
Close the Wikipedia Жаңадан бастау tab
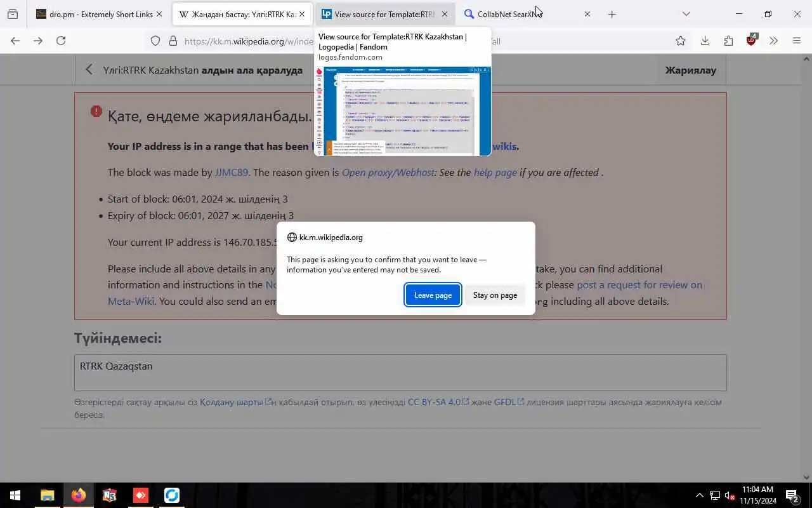tap(302, 14)
